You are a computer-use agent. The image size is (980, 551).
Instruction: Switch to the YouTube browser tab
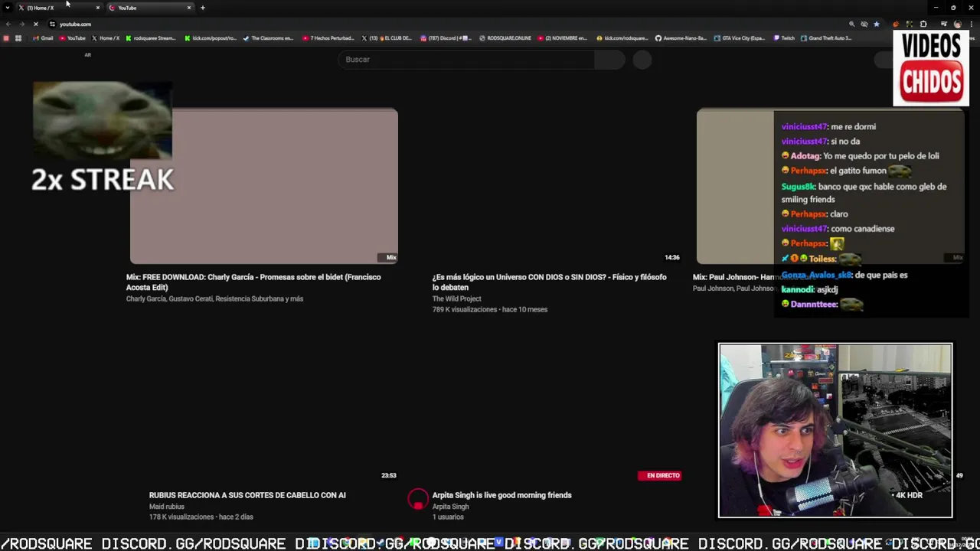coord(149,8)
